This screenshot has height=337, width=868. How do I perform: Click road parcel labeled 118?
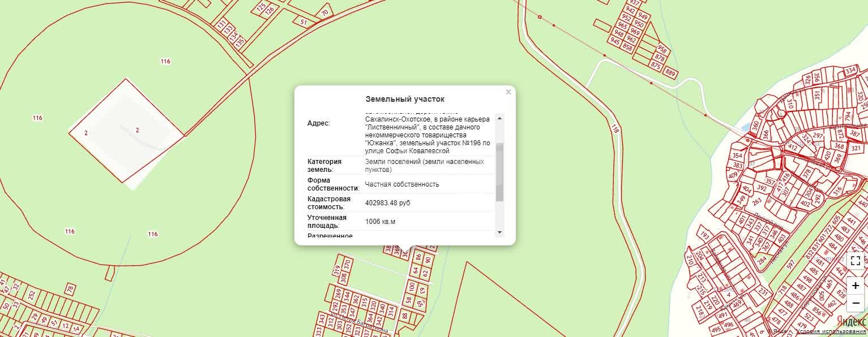click(x=615, y=129)
